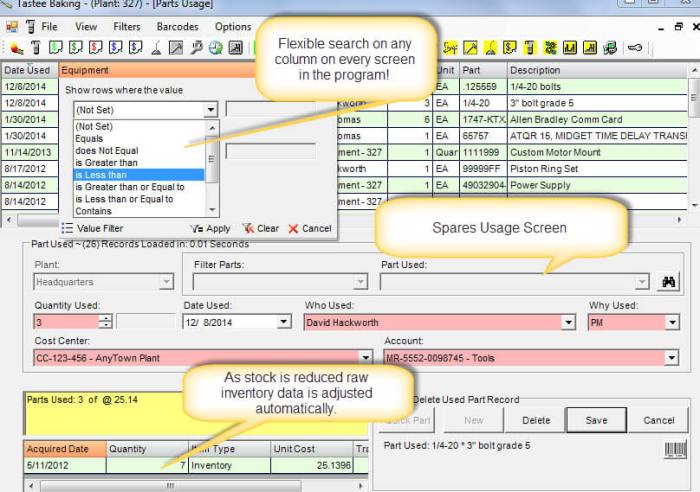Click the yellow signature scribble toolbar icon
Screen dimensions: 700x492
tap(450, 47)
